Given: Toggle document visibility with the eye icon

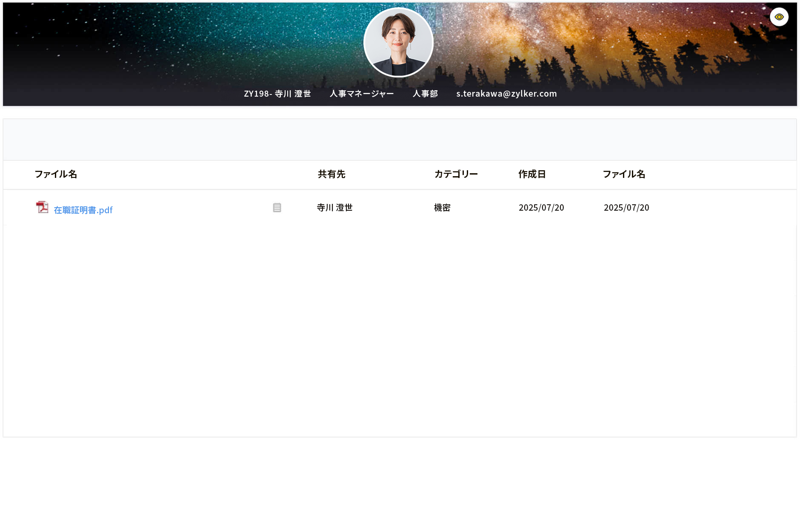Looking at the screenshot, I should point(779,16).
